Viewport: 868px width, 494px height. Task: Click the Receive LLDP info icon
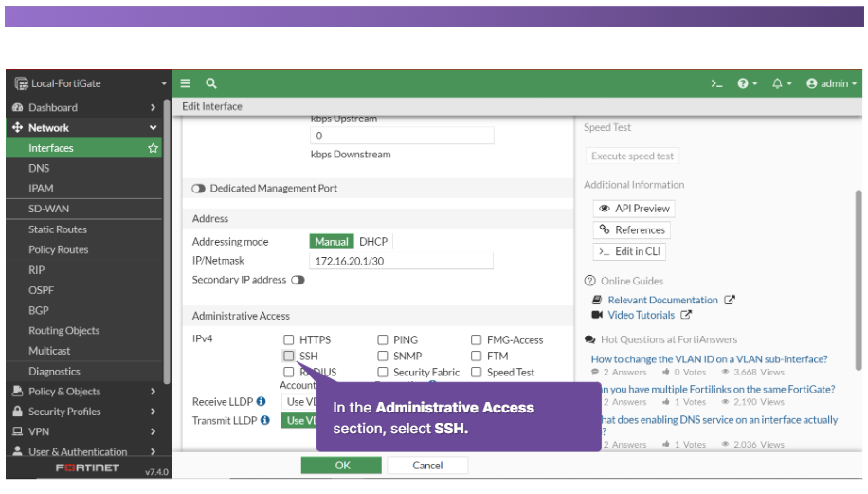261,401
